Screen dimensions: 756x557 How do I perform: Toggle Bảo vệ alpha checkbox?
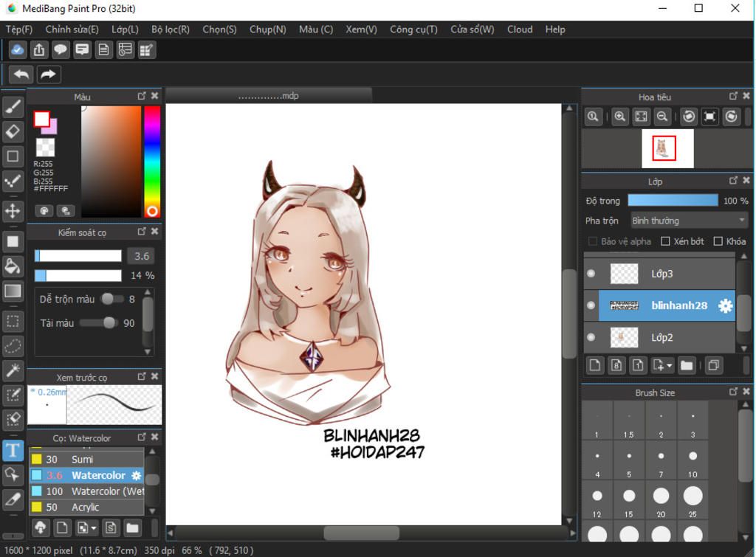point(593,241)
